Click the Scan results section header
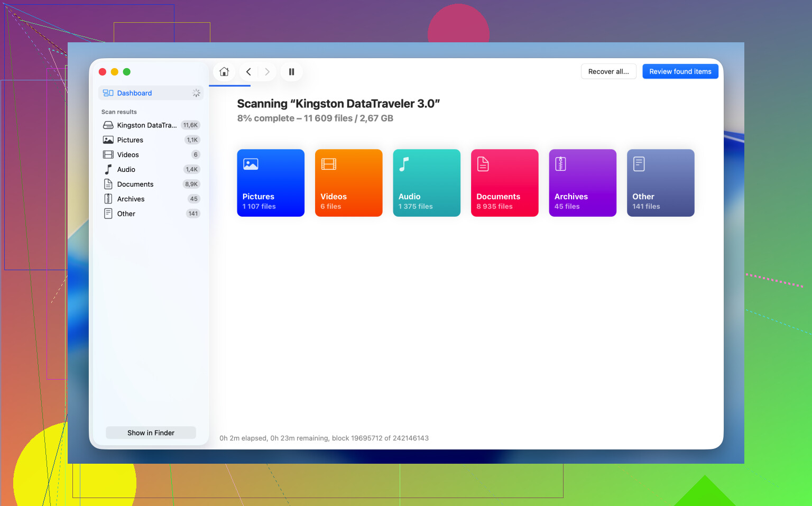Image resolution: width=812 pixels, height=506 pixels. click(x=119, y=112)
